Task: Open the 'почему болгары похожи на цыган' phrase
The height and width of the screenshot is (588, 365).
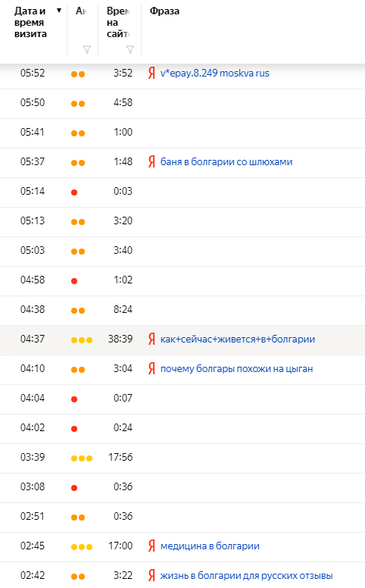Action: (236, 368)
